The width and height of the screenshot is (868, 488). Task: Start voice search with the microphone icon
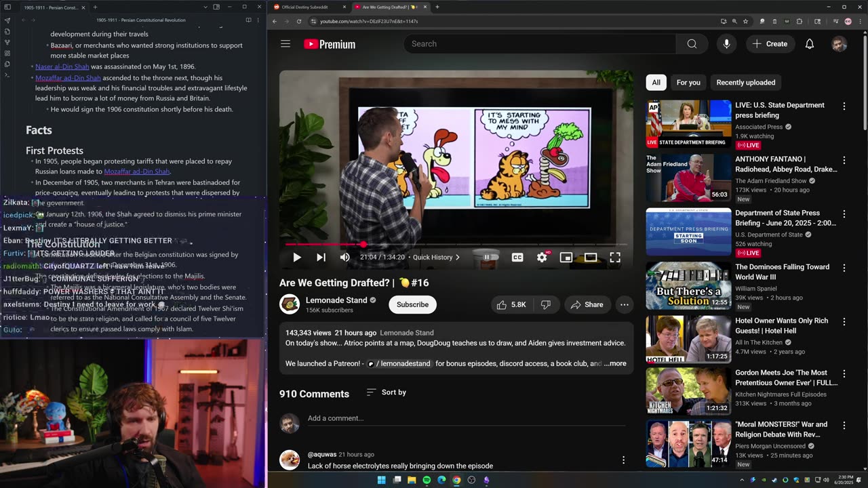tap(726, 44)
